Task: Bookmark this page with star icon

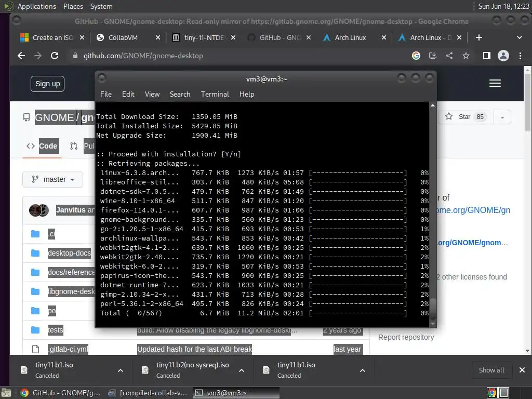Action: tap(466, 56)
